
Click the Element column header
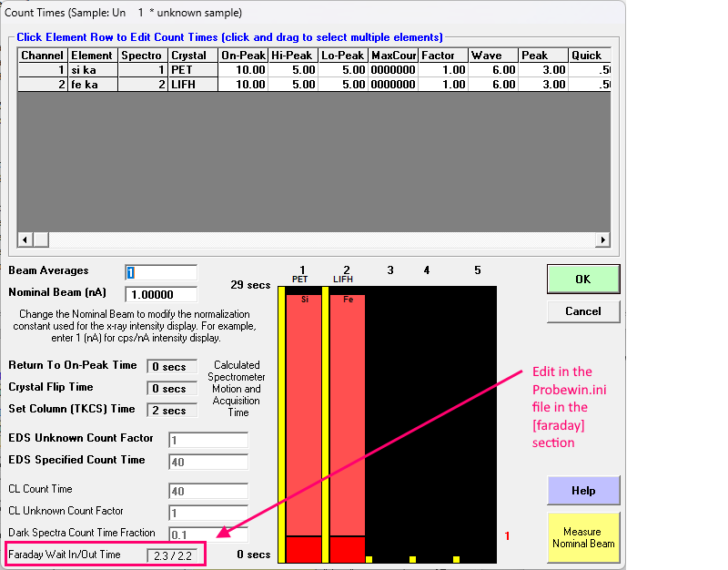(x=94, y=56)
